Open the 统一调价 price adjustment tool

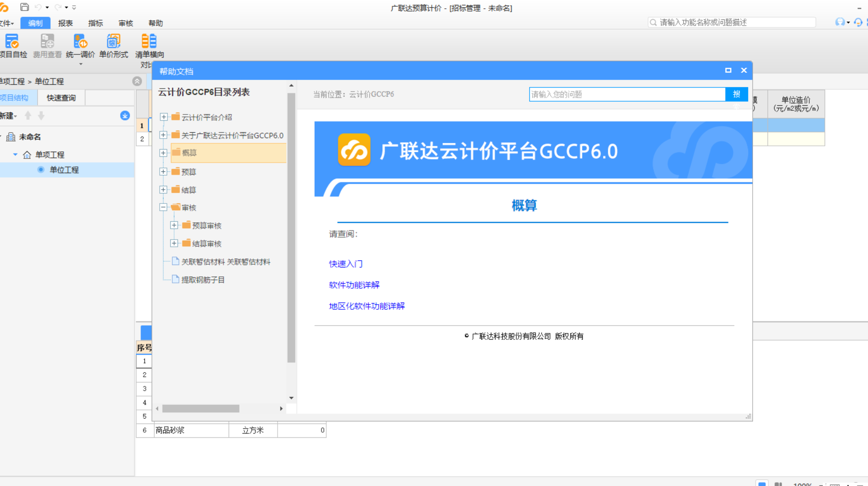pos(80,46)
